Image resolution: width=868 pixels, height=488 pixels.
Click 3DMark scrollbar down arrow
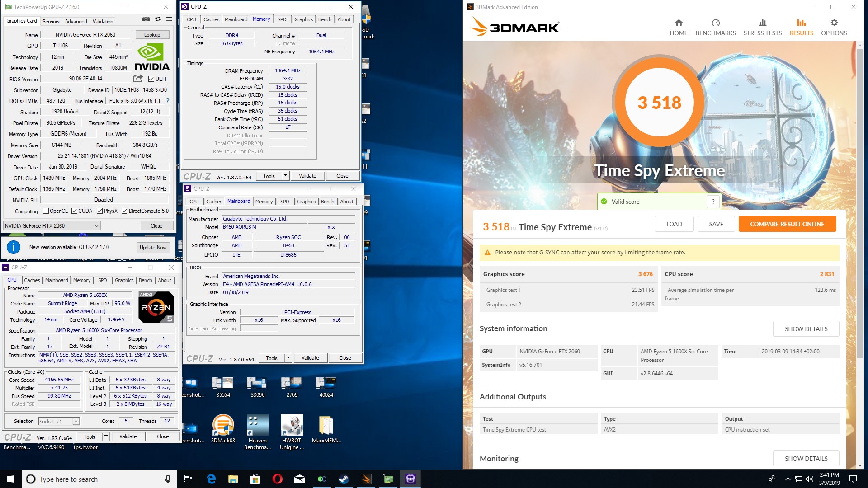[860, 465]
